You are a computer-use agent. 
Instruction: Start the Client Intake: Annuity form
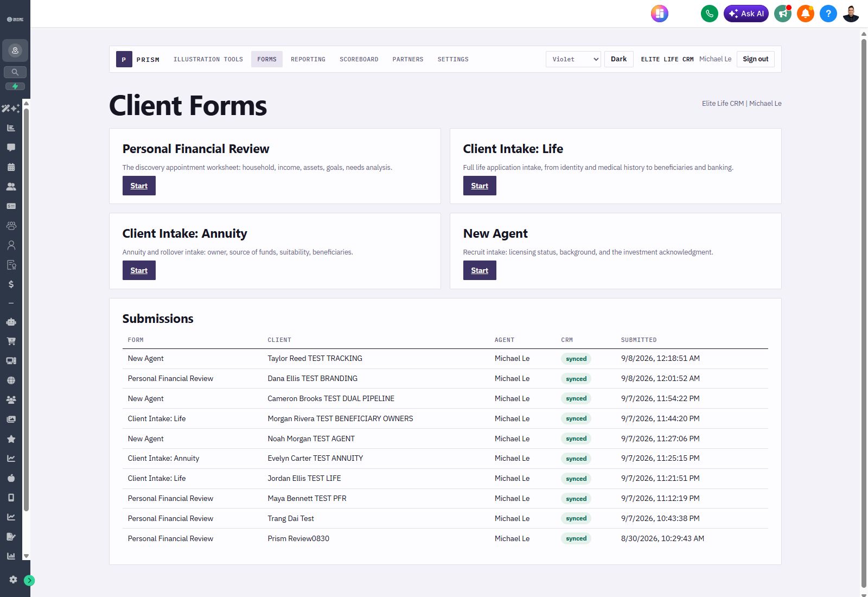click(x=139, y=270)
